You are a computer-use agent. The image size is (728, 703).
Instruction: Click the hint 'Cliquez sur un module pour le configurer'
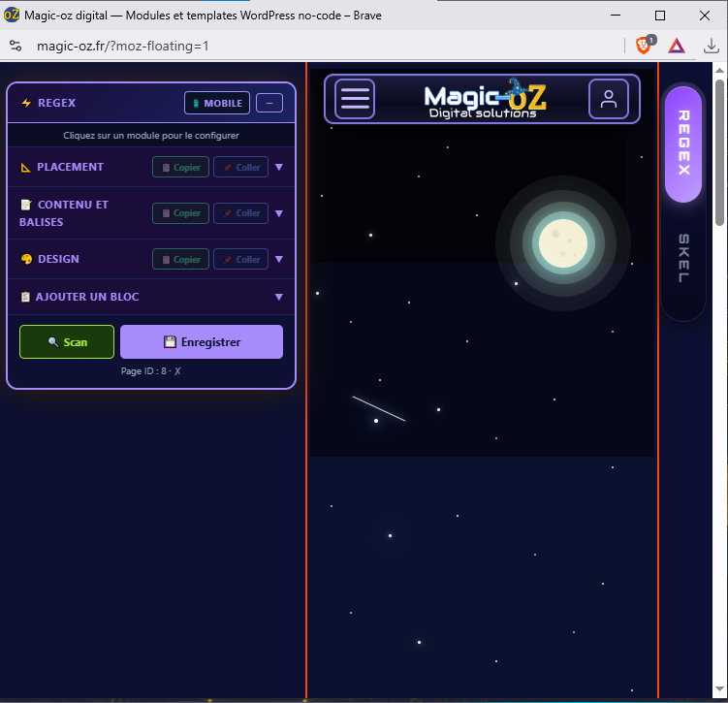point(151,136)
